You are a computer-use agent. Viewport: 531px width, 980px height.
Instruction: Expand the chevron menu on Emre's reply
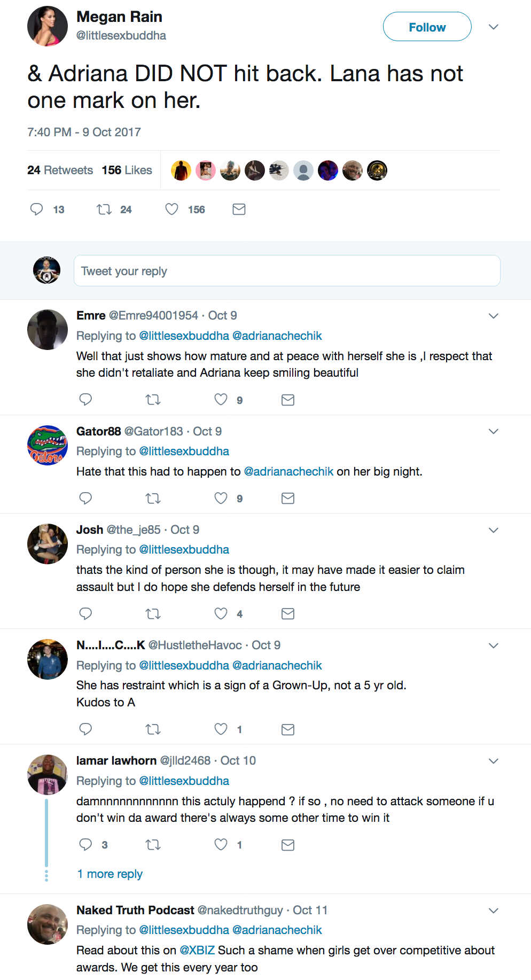point(494,316)
